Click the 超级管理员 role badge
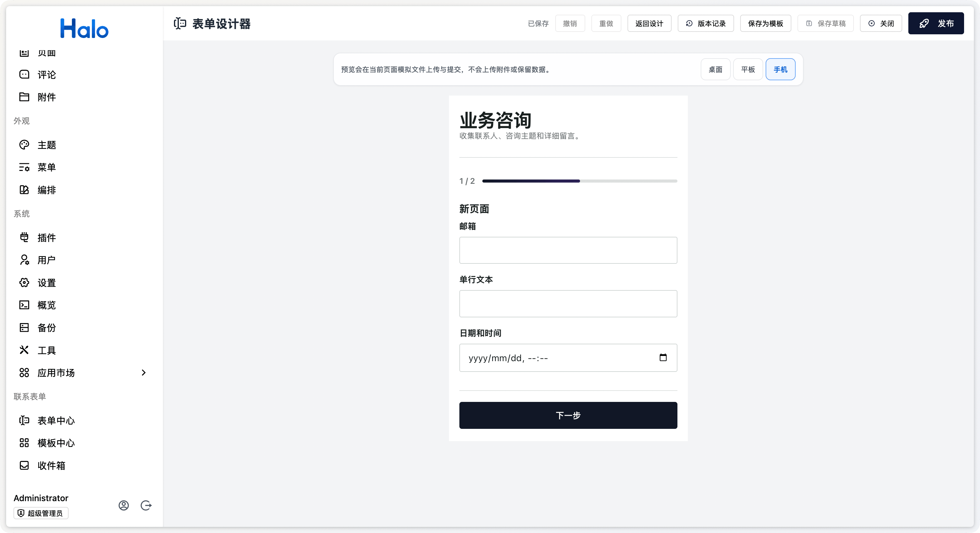Screen dimensions: 980x533 click(x=41, y=513)
